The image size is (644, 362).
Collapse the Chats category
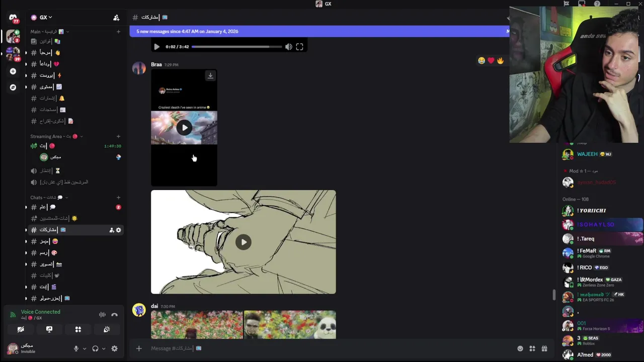tap(49, 198)
